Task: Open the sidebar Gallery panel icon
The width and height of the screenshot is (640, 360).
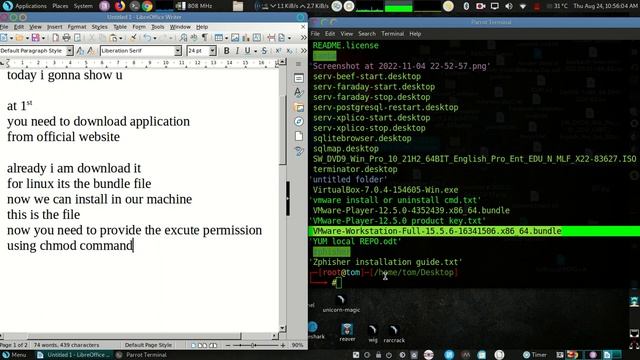Action: pos(299,107)
